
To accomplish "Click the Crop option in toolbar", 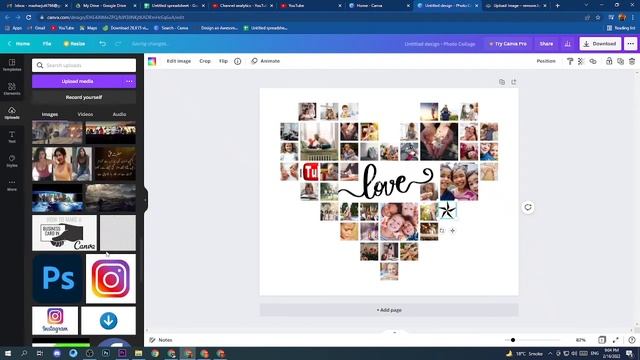I will (205, 61).
